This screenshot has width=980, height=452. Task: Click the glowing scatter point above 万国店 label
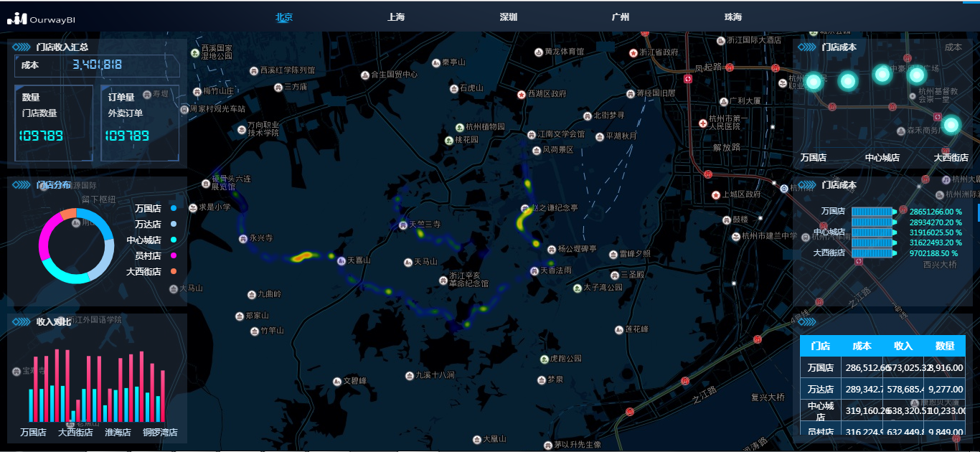[813, 81]
